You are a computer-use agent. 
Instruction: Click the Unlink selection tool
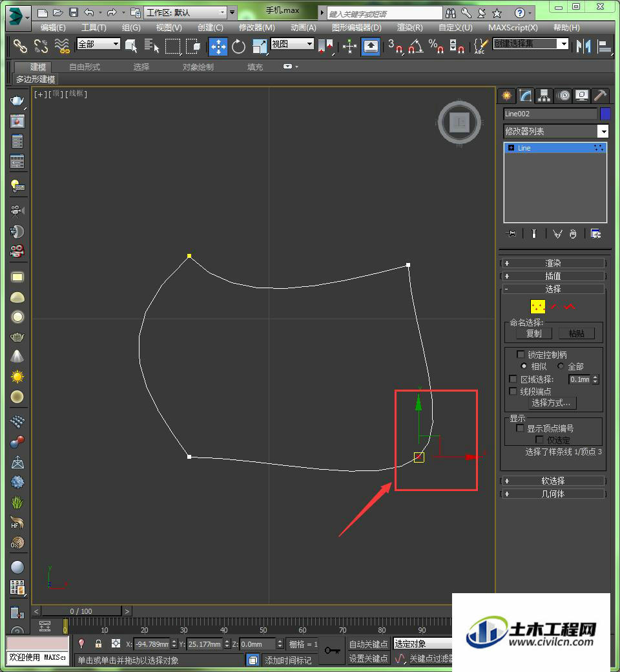41,46
